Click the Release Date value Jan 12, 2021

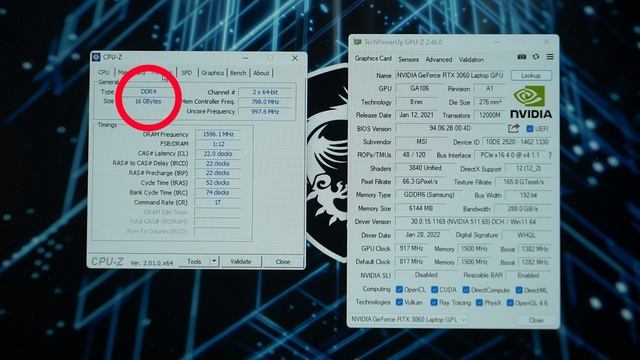coord(416,115)
